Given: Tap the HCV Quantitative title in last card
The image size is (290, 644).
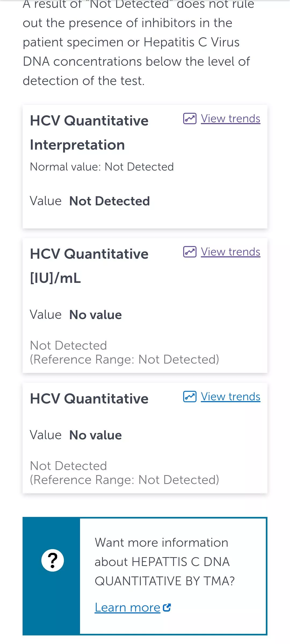Looking at the screenshot, I should pos(89,399).
